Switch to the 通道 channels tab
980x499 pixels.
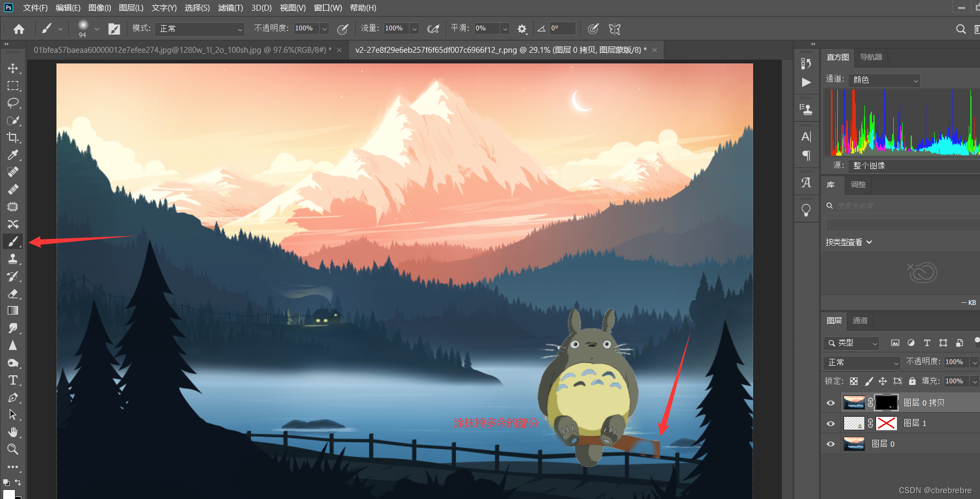(860, 320)
